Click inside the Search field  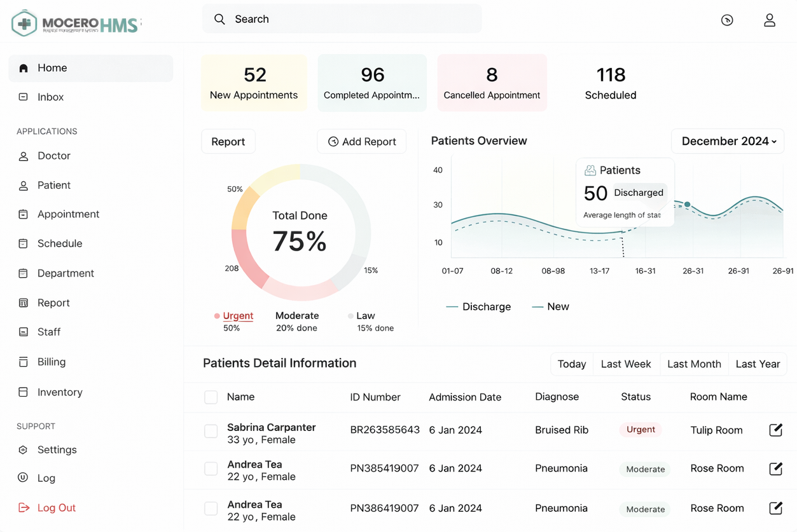(x=342, y=19)
